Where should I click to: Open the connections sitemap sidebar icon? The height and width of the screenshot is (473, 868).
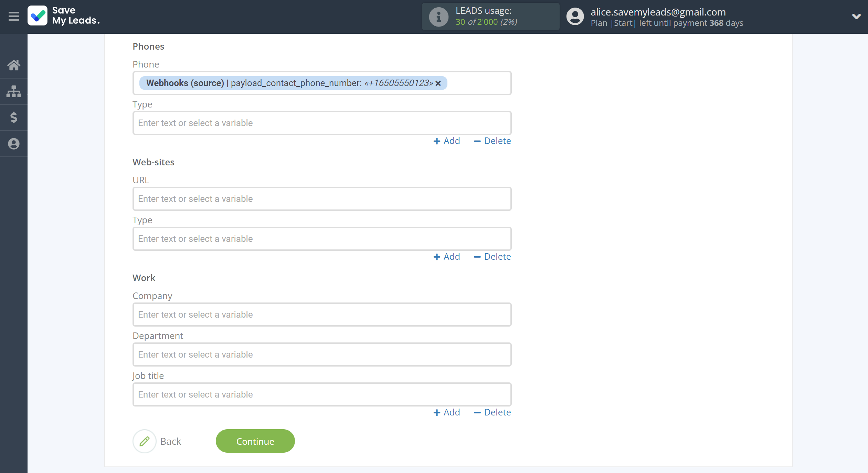click(14, 91)
